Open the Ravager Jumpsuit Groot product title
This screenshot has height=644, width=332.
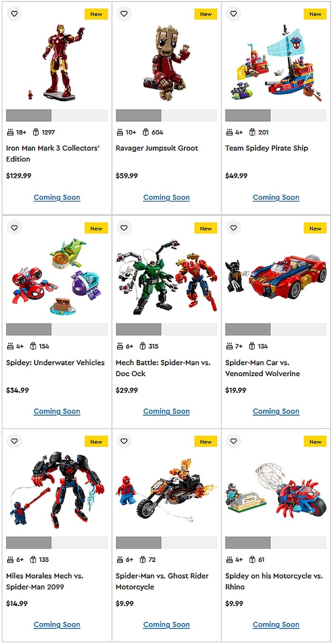coord(157,148)
